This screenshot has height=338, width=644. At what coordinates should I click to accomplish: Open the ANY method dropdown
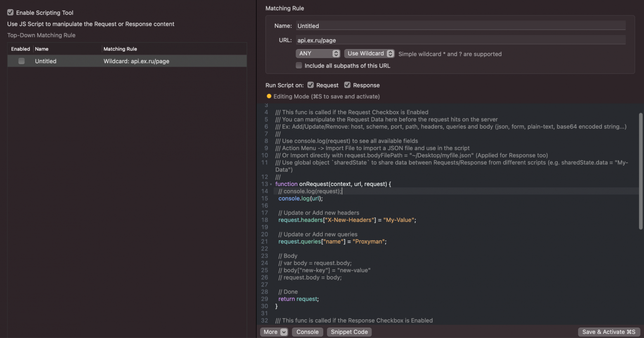tap(318, 54)
